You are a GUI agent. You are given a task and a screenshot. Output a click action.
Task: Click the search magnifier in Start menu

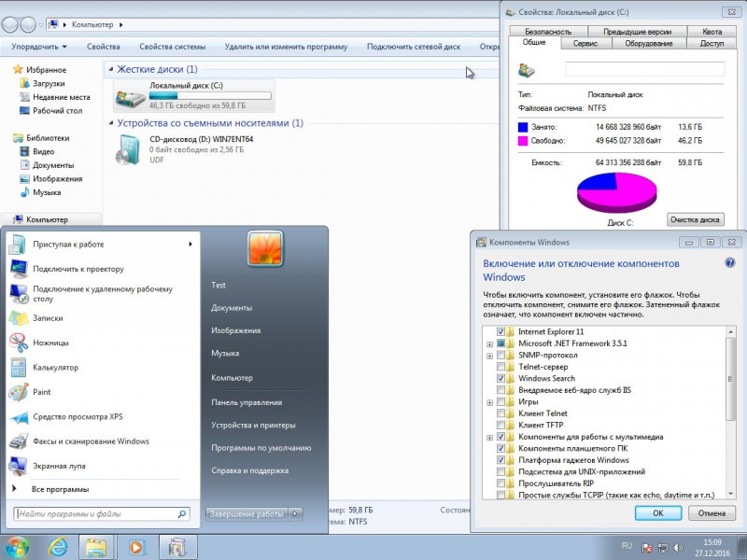181,514
